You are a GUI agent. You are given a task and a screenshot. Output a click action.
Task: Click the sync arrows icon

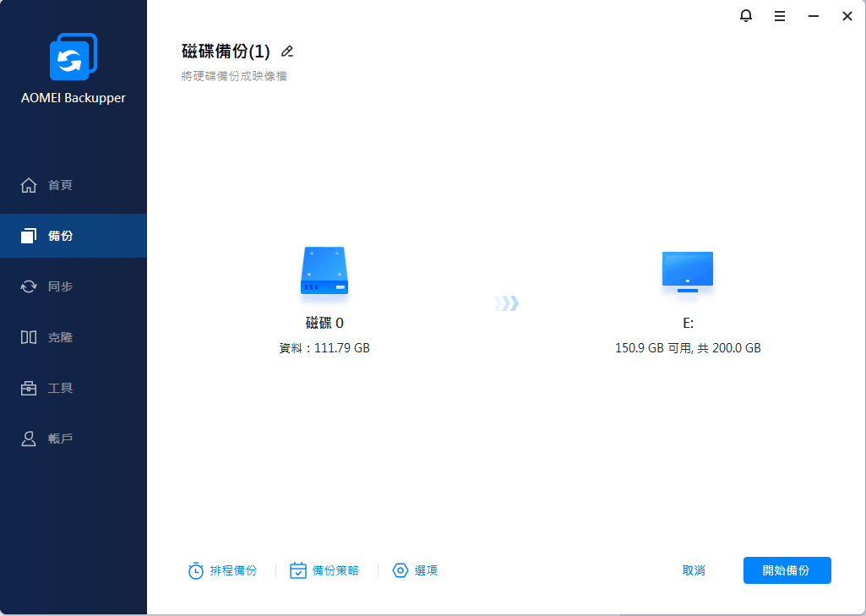point(29,286)
